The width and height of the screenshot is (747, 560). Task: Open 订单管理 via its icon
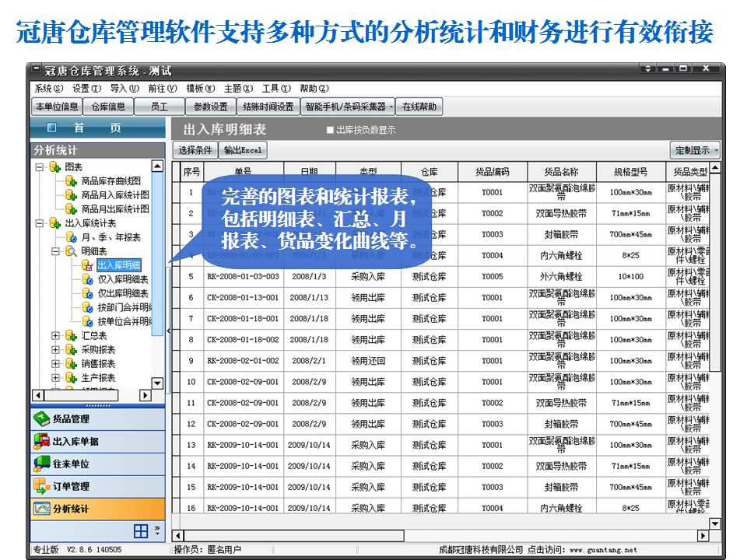42,486
